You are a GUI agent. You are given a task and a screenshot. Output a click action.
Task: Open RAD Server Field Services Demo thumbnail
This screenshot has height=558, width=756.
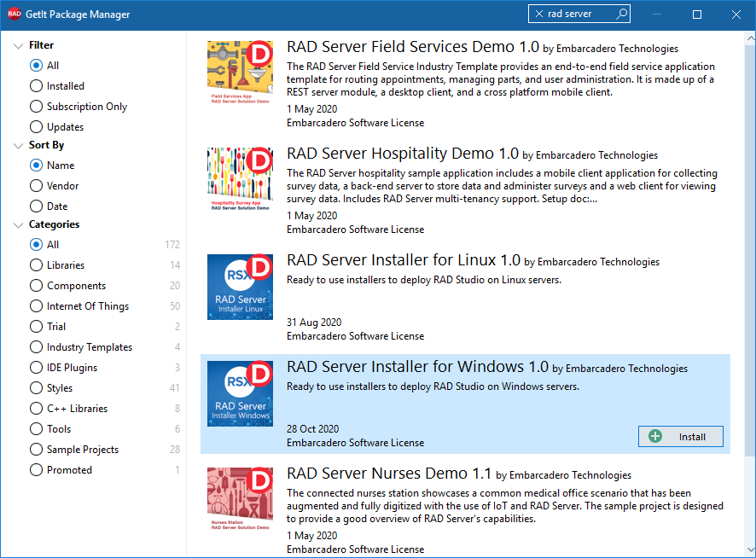[x=240, y=73]
